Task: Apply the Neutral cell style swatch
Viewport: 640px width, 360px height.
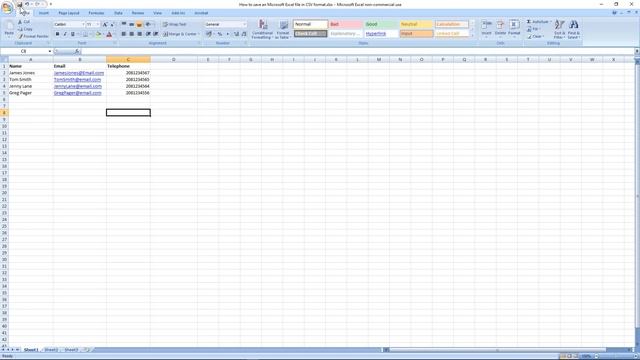Action: (x=416, y=24)
